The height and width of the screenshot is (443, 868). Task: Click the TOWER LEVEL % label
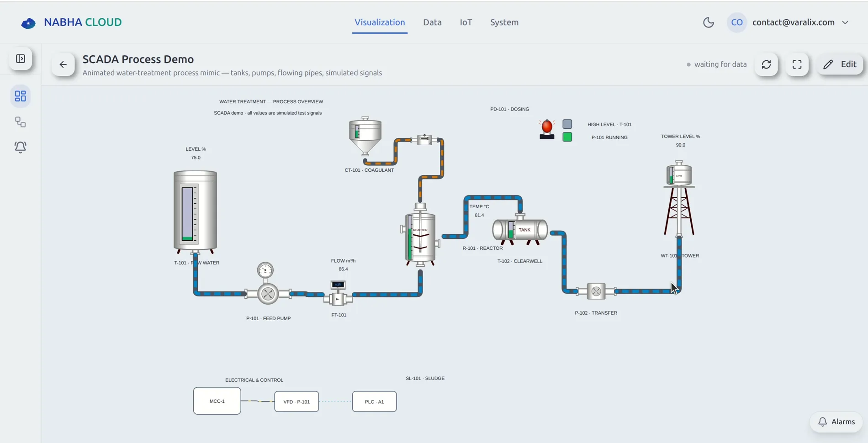pyautogui.click(x=681, y=137)
